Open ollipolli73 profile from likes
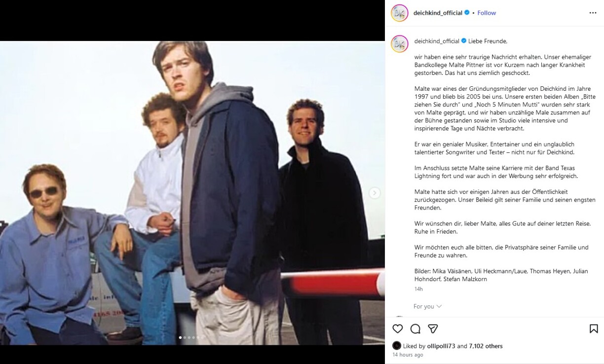The image size is (604, 364). pyautogui.click(x=440, y=346)
